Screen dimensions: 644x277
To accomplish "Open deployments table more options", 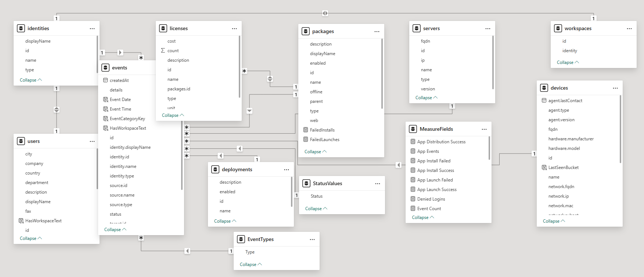I will tap(286, 170).
